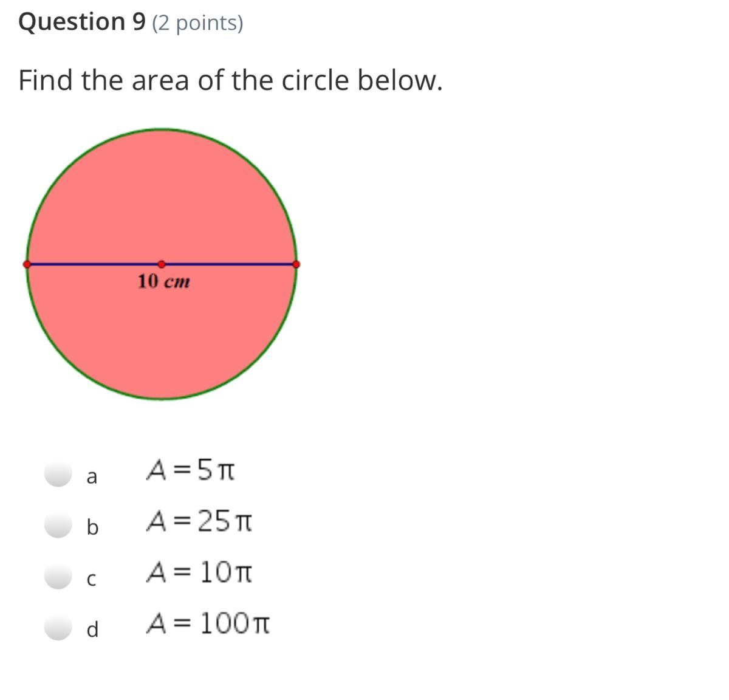The width and height of the screenshot is (729, 700).
Task: Click the answer text A = 5π
Action: click(x=190, y=470)
